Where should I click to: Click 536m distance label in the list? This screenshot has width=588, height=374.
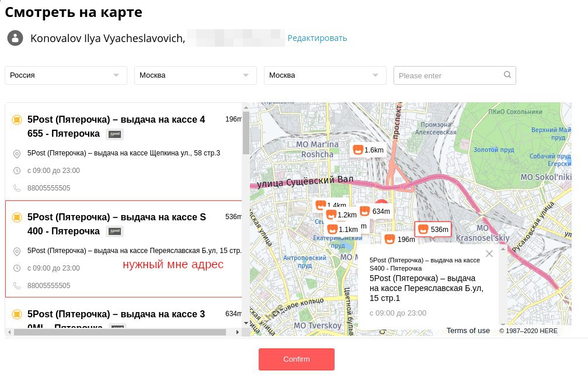(233, 217)
